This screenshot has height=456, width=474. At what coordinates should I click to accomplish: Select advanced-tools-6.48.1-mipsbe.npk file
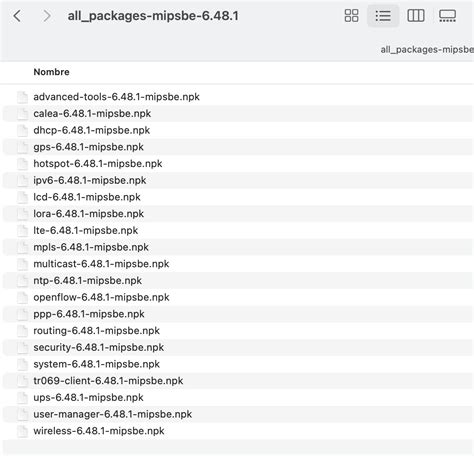tap(116, 97)
